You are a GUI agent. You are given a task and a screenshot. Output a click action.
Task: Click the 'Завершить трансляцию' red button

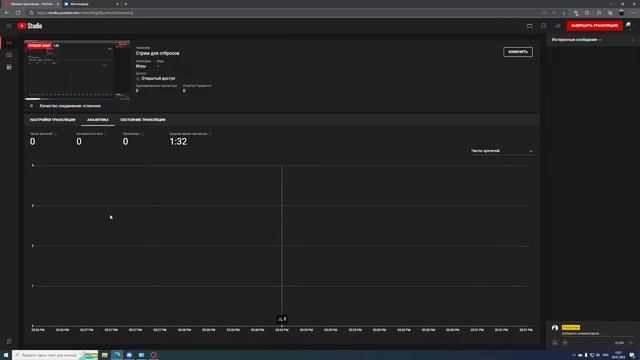tap(594, 26)
